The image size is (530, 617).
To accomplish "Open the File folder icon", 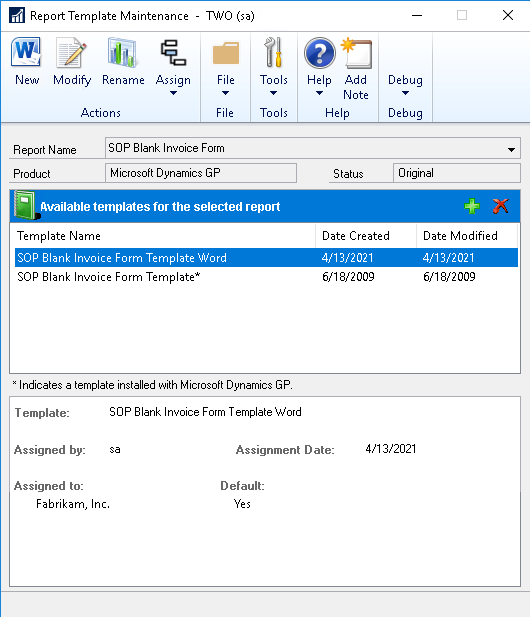I will (225, 53).
